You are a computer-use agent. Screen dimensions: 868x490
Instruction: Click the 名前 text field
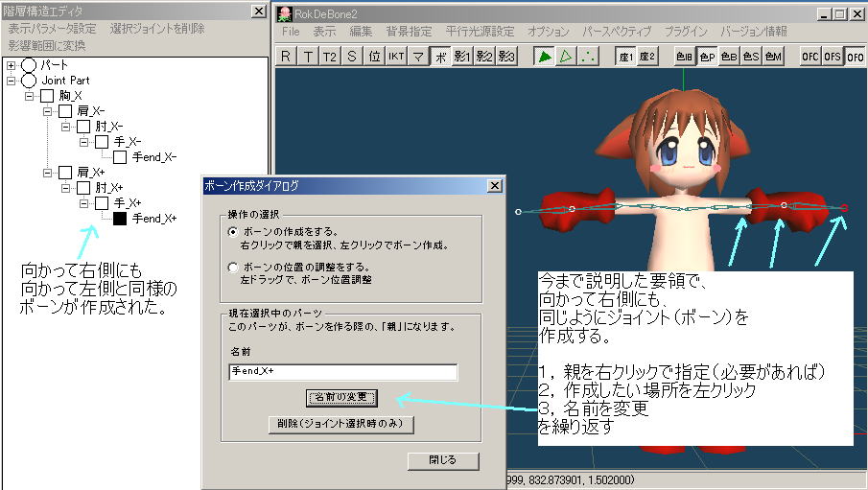tap(343, 372)
